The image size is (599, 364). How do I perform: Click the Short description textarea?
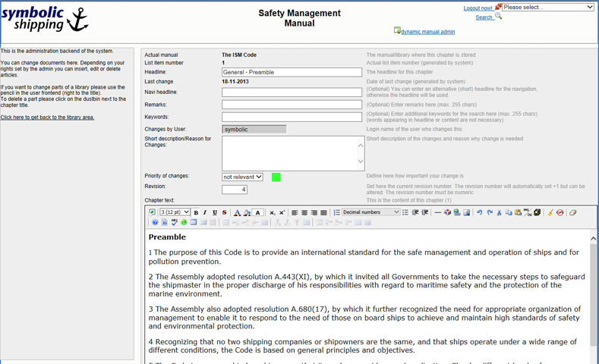pyautogui.click(x=293, y=153)
